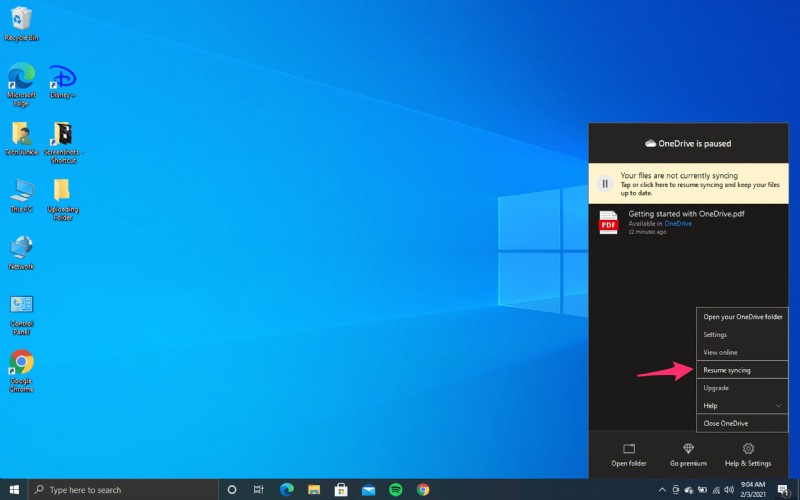
Task: Choose Close OneDrive in the menu
Action: click(x=742, y=423)
